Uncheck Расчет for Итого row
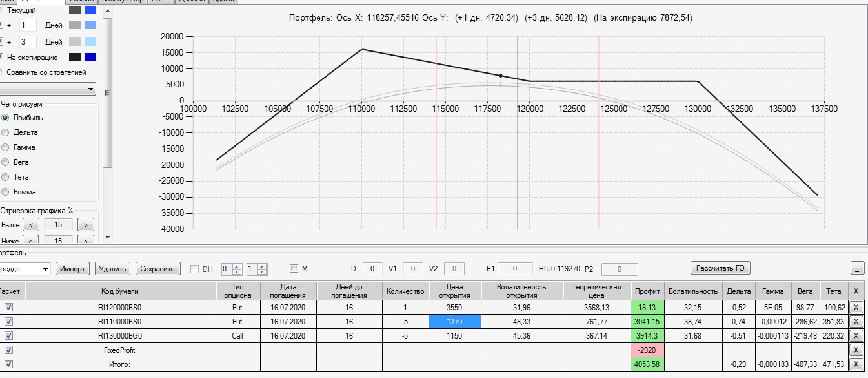Image resolution: width=868 pixels, height=378 pixels. coord(9,364)
